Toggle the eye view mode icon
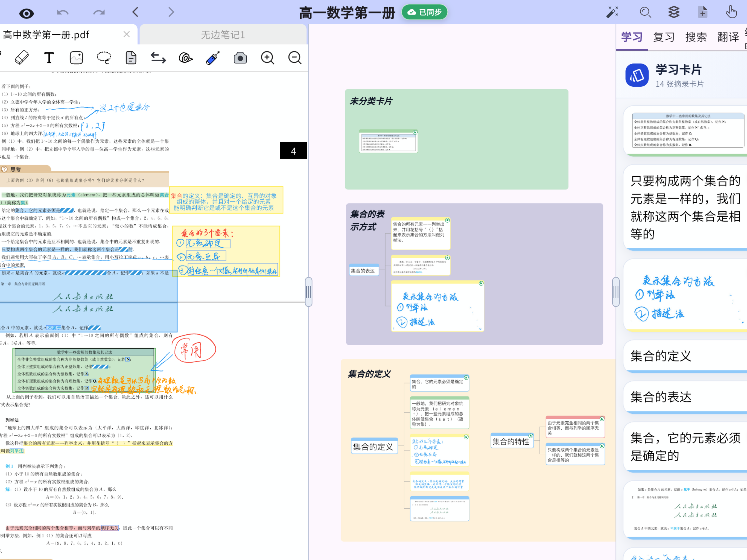The width and height of the screenshot is (747, 560). coord(26,13)
